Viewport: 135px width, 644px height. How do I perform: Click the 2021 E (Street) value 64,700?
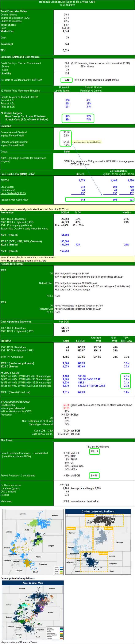[x=65, y=235]
